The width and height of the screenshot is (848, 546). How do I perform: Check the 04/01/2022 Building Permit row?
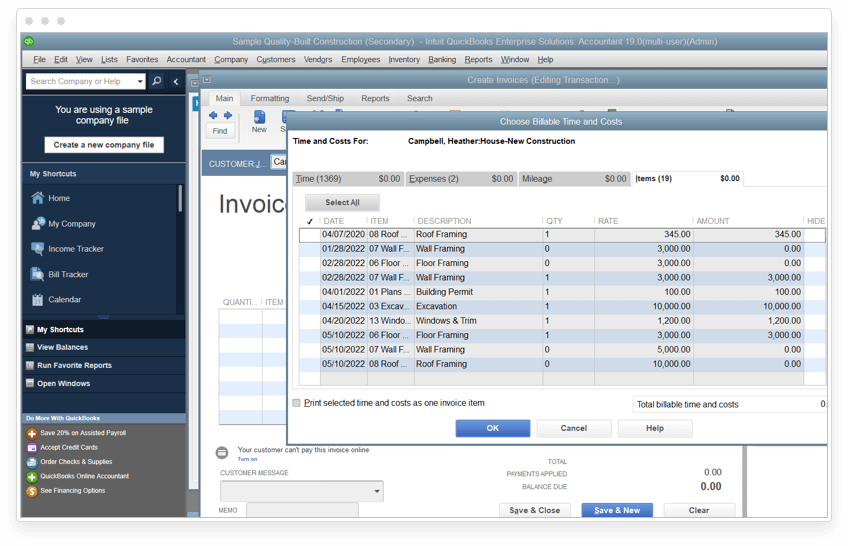(x=310, y=292)
